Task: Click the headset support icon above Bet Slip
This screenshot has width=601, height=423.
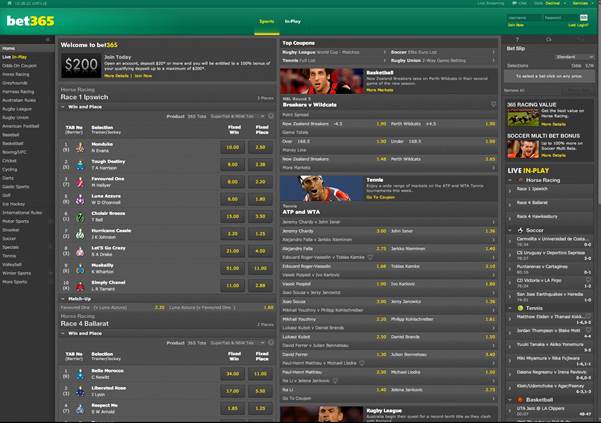Action: point(548,39)
